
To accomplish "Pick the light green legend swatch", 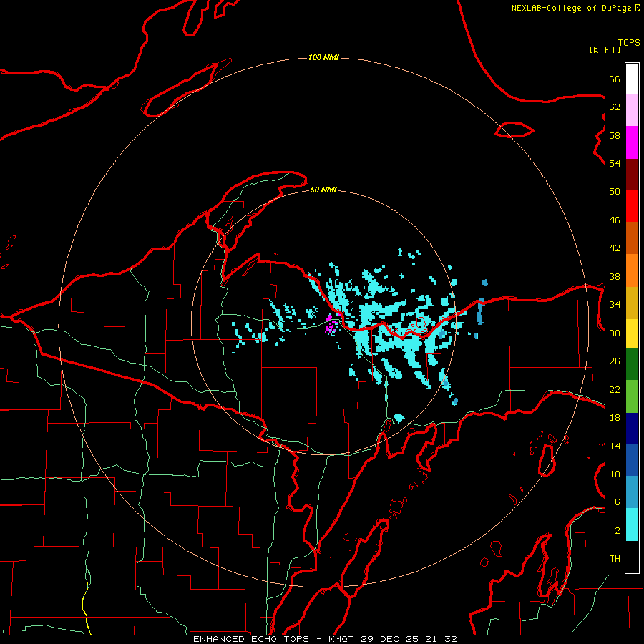I will click(x=632, y=396).
